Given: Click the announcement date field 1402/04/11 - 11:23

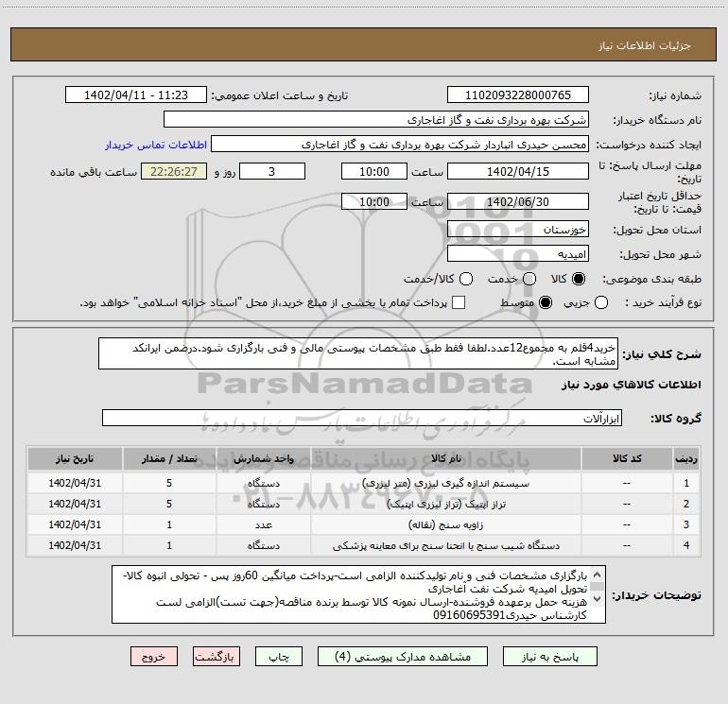Looking at the screenshot, I should point(136,95).
